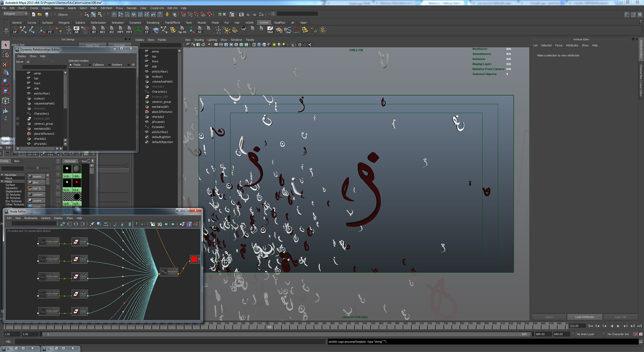This screenshot has height=352, width=644.
Task: Switch to the Hypershade Materials tab
Action: (x=70, y=161)
